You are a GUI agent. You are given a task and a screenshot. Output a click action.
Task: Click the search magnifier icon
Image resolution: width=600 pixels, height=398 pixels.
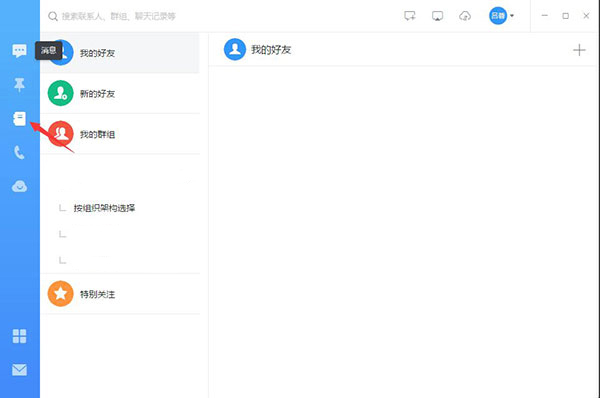tap(53, 16)
